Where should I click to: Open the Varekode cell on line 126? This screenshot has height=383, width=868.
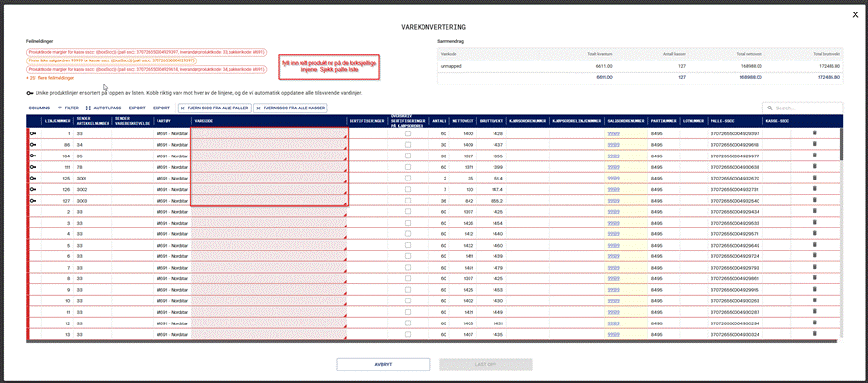[x=269, y=189]
